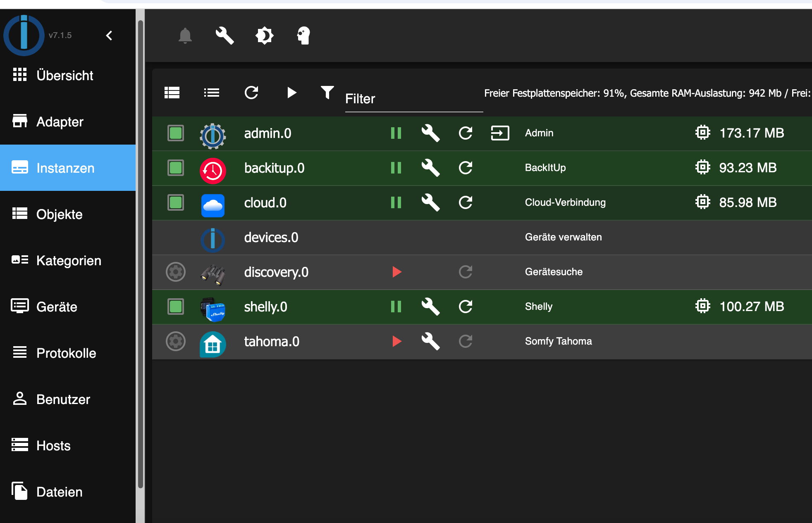The height and width of the screenshot is (523, 812).
Task: Click the wrench icon for admin.0
Action: 430,133
